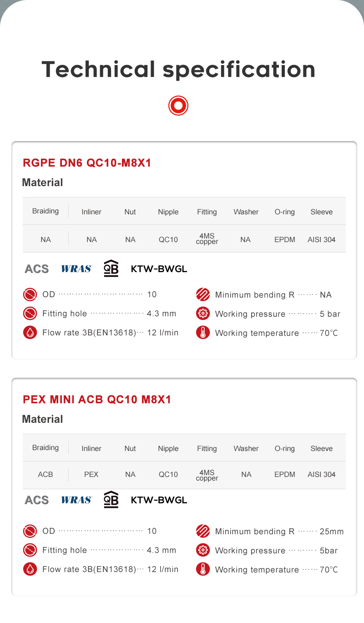Click the PEX MINI ACB QC10 M8X1 heading
Viewport: 364px width, 623px height.
pos(97,400)
